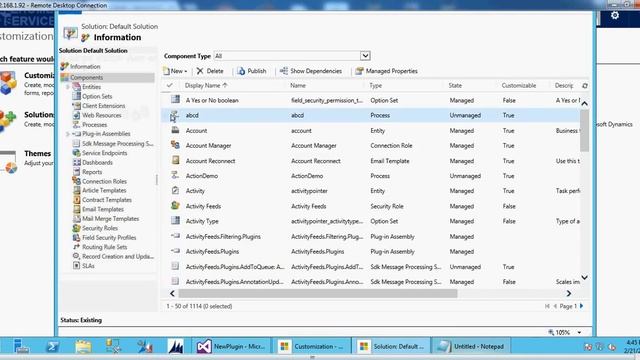Sort by the Name column header
This screenshot has width=640, height=360.
pos(298,85)
